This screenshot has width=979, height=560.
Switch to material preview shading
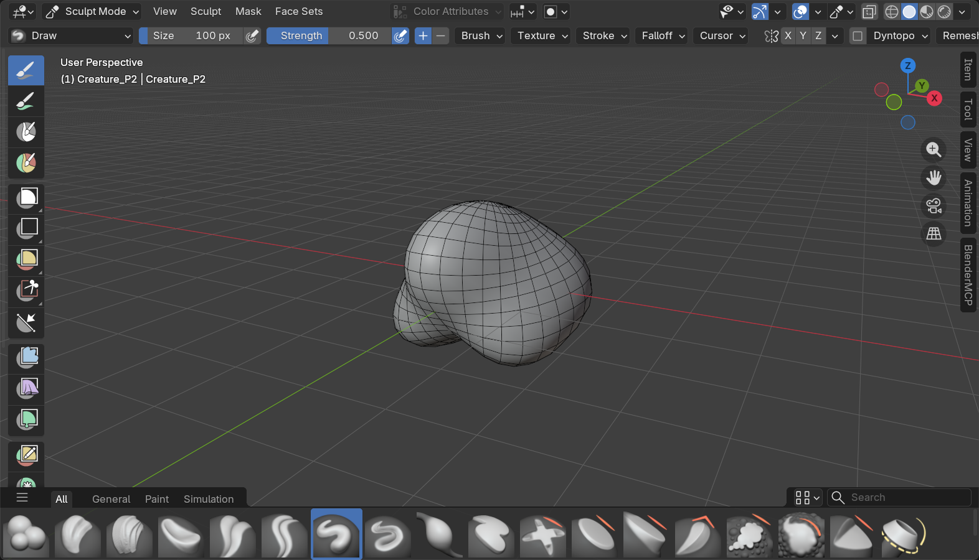click(x=927, y=12)
